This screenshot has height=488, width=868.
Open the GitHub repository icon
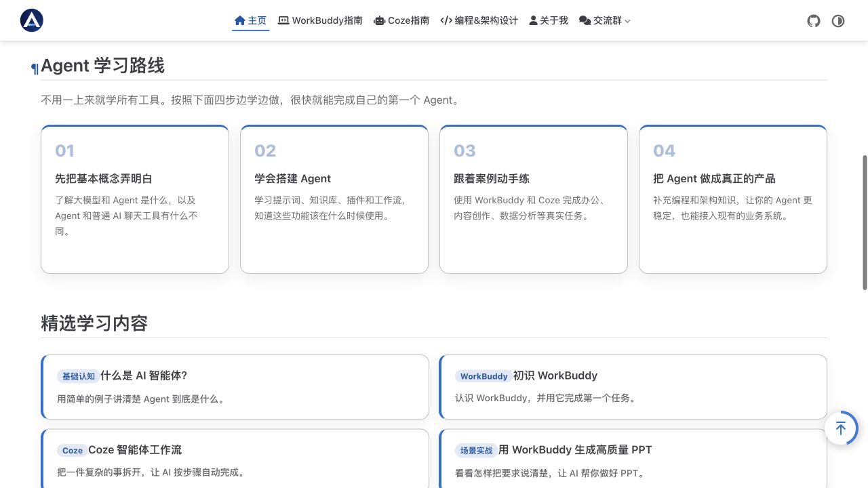(814, 21)
